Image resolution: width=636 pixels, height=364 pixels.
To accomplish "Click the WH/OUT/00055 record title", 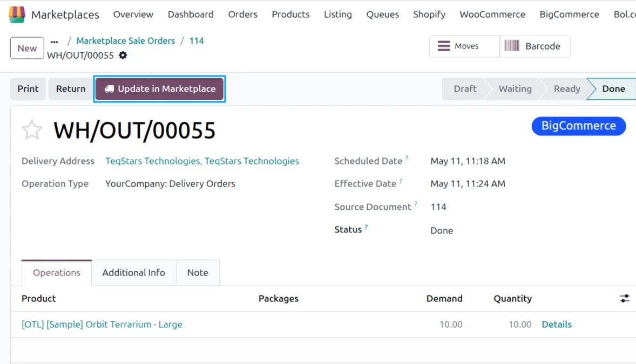I will 134,131.
